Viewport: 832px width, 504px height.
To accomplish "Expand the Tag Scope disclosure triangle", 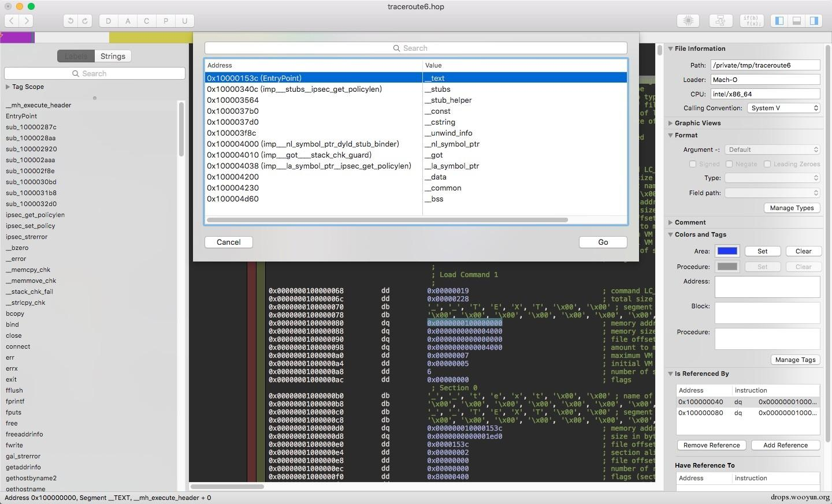I will (x=8, y=87).
